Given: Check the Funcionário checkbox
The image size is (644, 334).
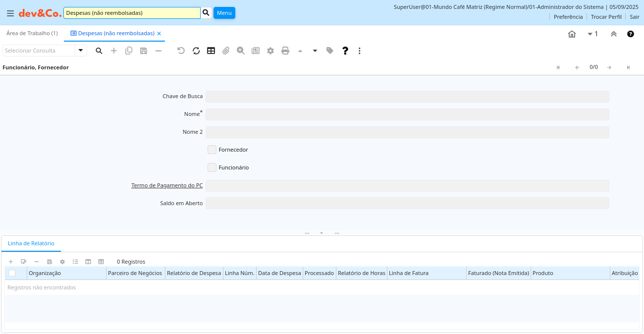Looking at the screenshot, I should coord(212,167).
